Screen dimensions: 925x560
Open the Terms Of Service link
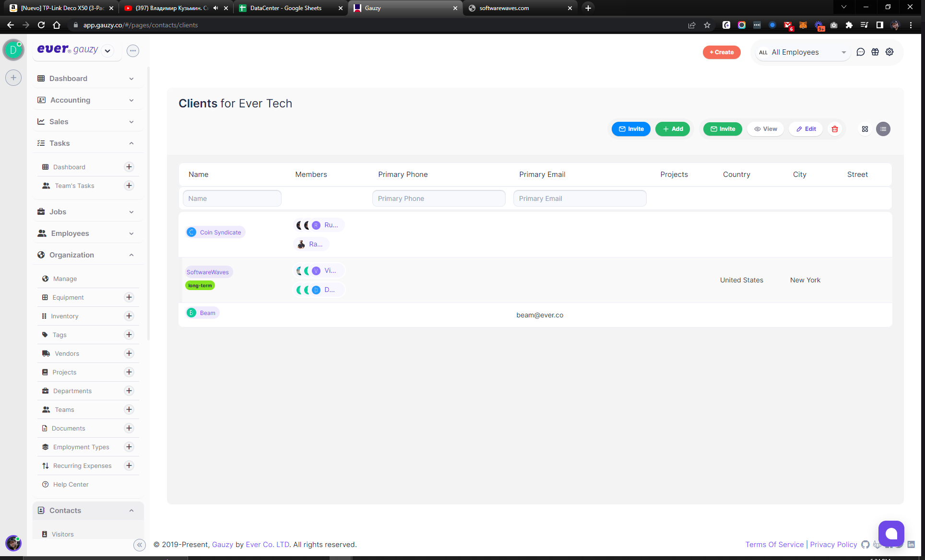coord(774,545)
